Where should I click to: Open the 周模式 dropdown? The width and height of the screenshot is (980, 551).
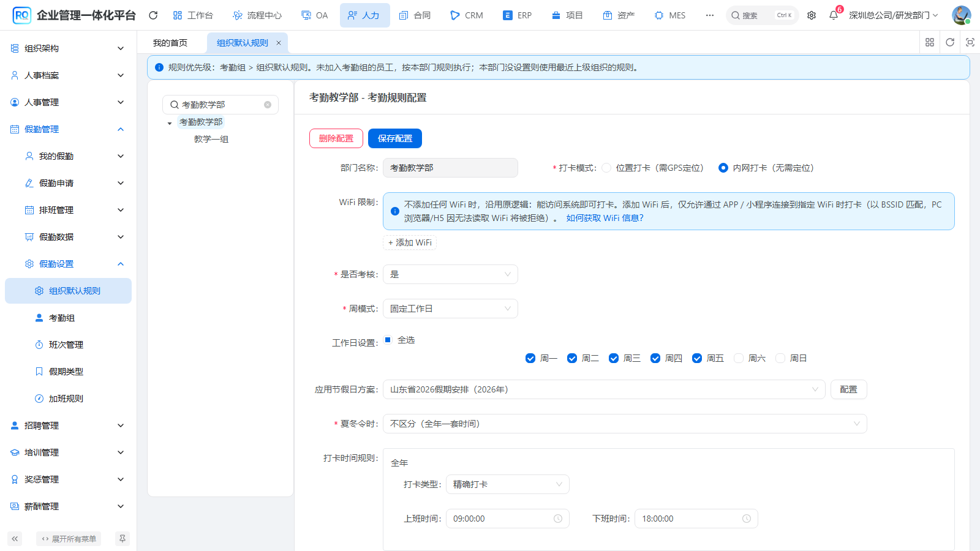(450, 309)
